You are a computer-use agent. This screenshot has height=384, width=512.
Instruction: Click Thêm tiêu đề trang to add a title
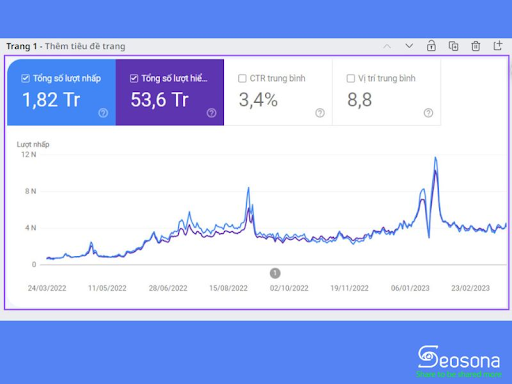[x=85, y=46]
